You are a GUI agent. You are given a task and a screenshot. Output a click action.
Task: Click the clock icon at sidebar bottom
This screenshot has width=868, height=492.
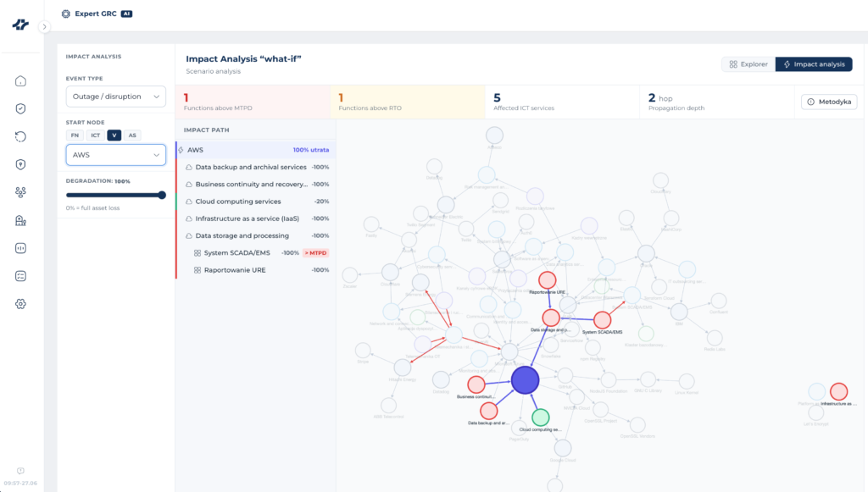(x=20, y=471)
